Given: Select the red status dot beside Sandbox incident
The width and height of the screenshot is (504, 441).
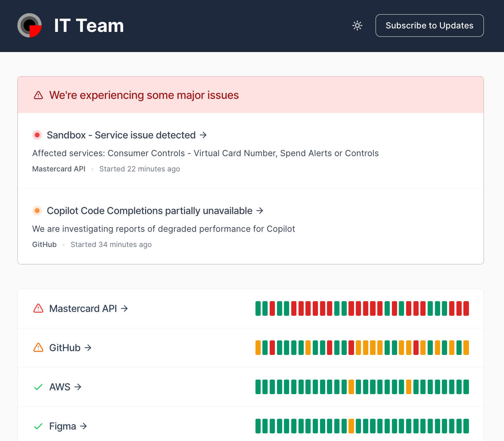Looking at the screenshot, I should (37, 135).
